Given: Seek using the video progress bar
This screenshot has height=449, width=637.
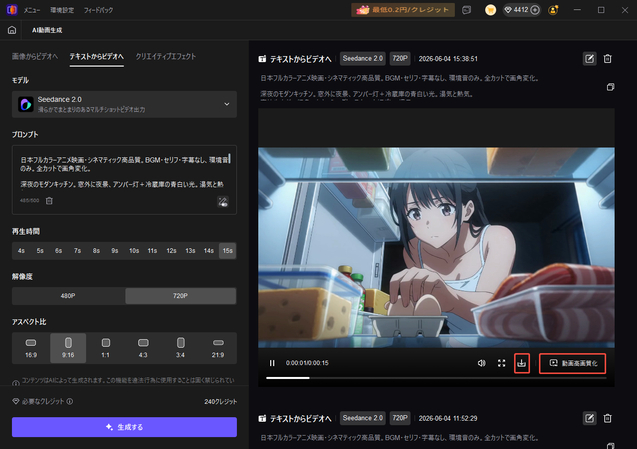Looking at the screenshot, I should click(x=436, y=378).
